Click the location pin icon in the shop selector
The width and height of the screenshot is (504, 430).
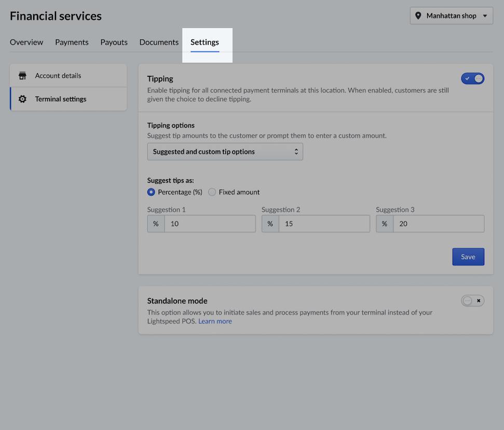(418, 16)
